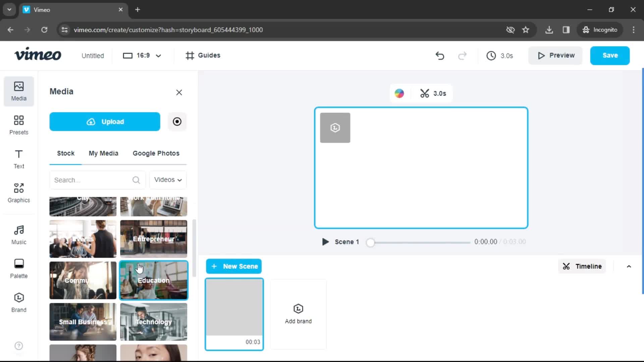The width and height of the screenshot is (644, 362).
Task: Open the Media sidebar panel
Action: 19,91
